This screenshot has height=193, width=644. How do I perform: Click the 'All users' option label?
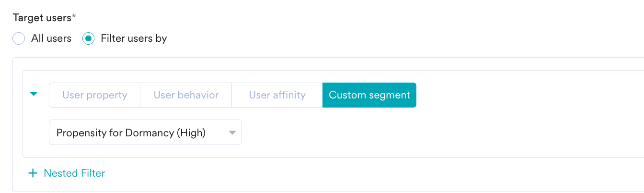[51, 38]
